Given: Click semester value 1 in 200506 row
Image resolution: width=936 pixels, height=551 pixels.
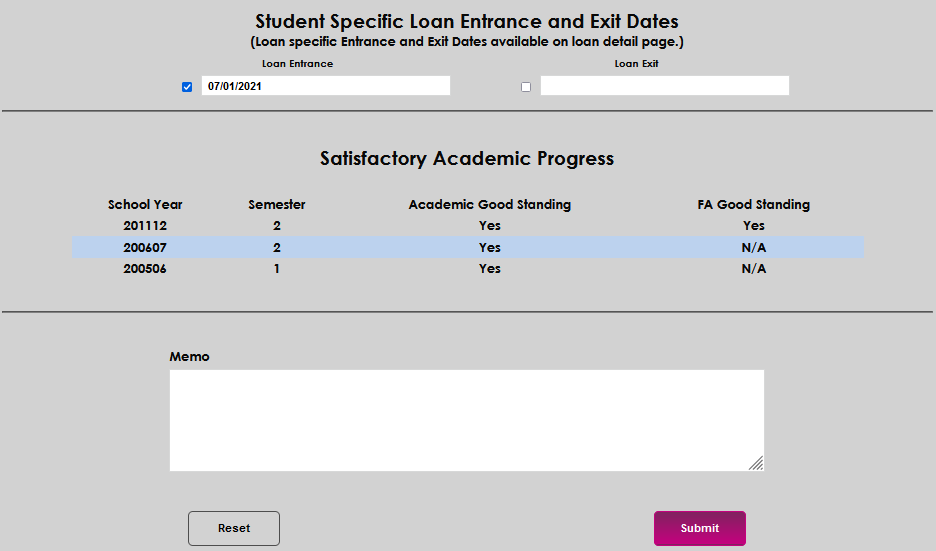Looking at the screenshot, I should (x=277, y=269).
